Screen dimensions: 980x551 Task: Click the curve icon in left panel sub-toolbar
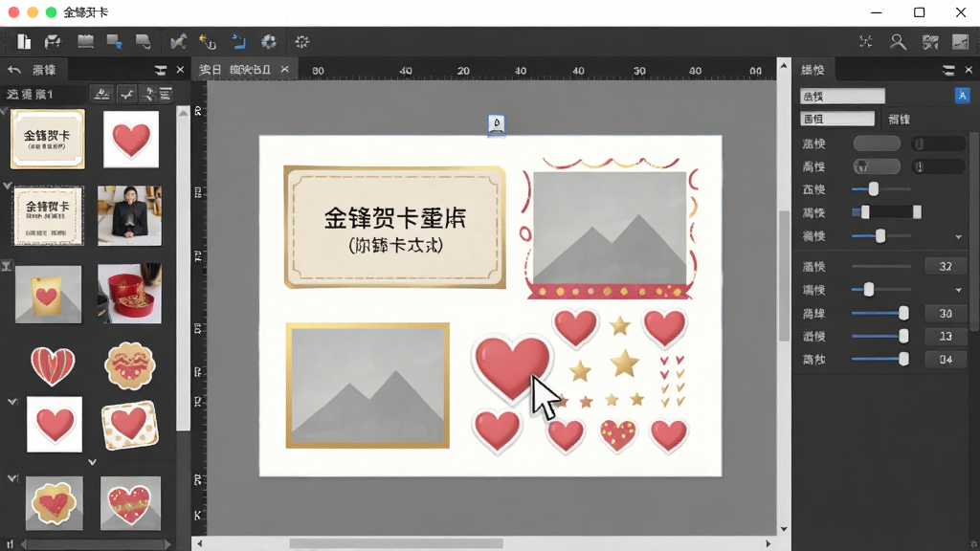click(127, 95)
